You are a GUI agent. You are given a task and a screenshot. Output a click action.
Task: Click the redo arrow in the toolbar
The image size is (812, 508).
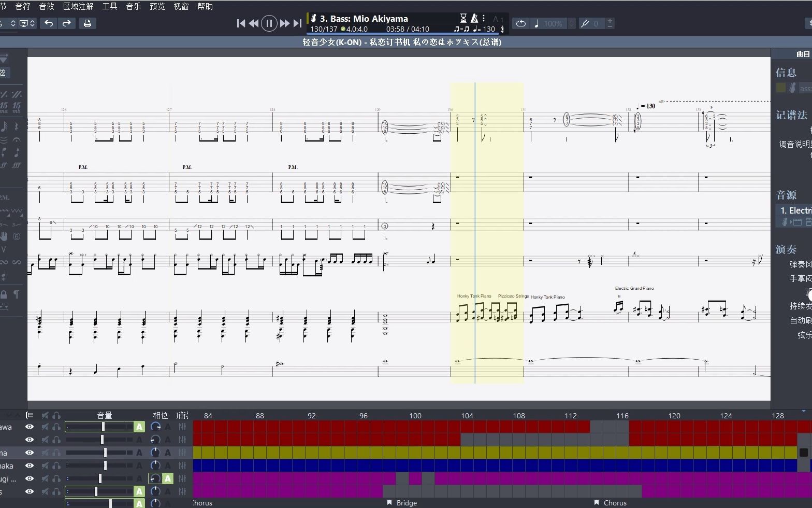tap(67, 23)
